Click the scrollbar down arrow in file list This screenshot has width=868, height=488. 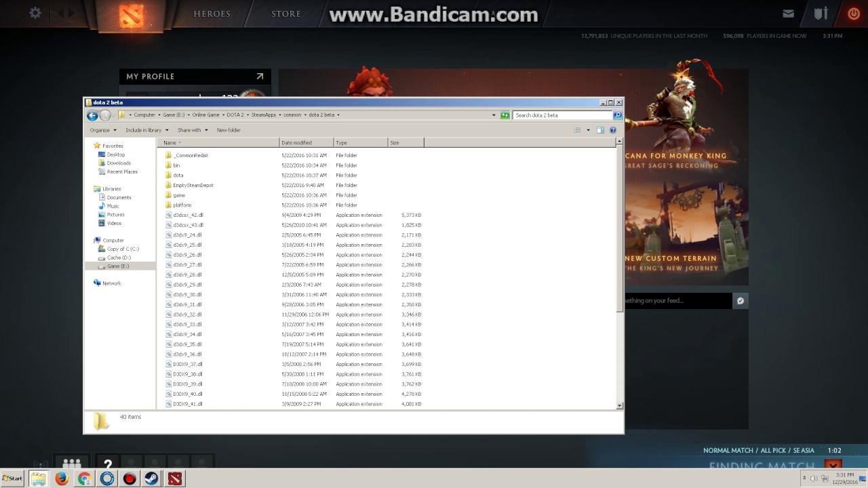coord(619,405)
